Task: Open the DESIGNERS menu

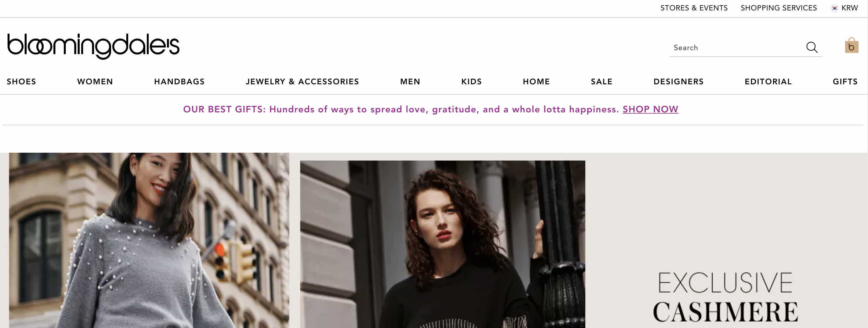Action: (x=679, y=82)
